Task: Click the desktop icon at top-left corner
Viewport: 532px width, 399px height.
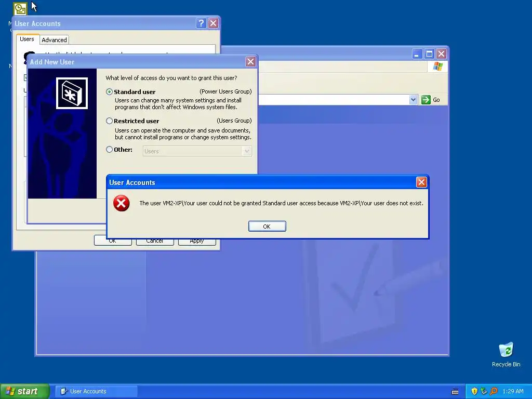Action: pos(20,9)
